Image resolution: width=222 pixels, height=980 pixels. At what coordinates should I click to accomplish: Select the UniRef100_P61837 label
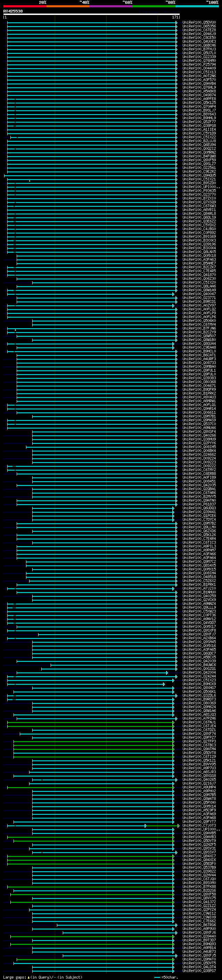coord(199,504)
